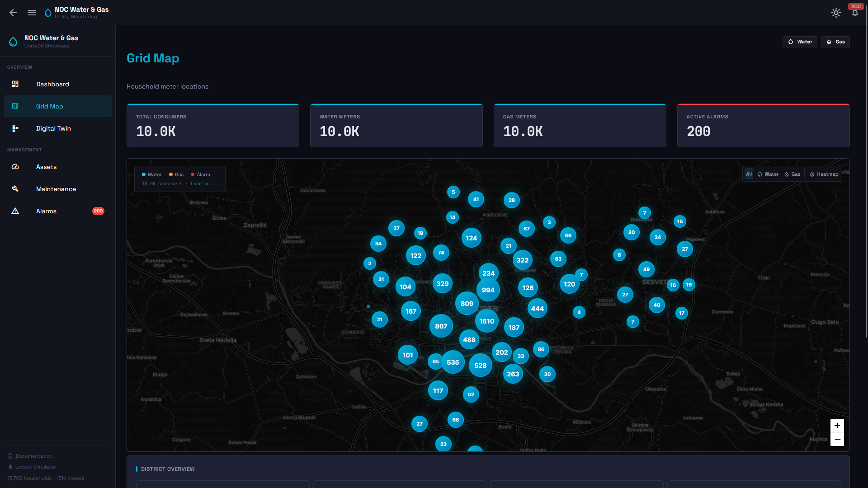Select Grid Map menu item

click(x=57, y=106)
